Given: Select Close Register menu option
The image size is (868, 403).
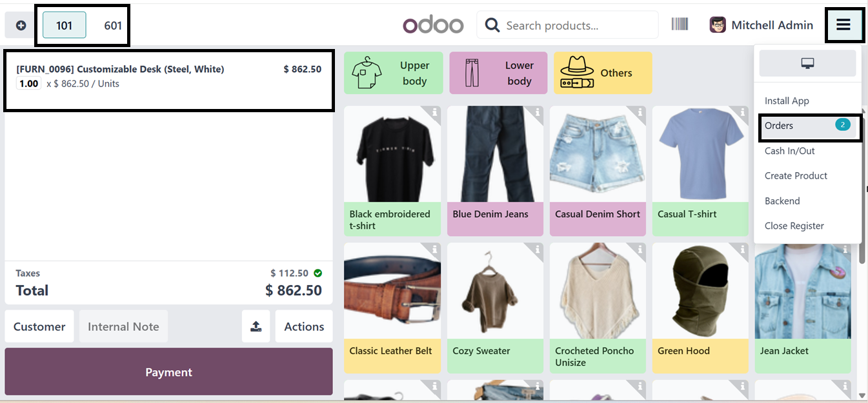Looking at the screenshot, I should [x=794, y=226].
